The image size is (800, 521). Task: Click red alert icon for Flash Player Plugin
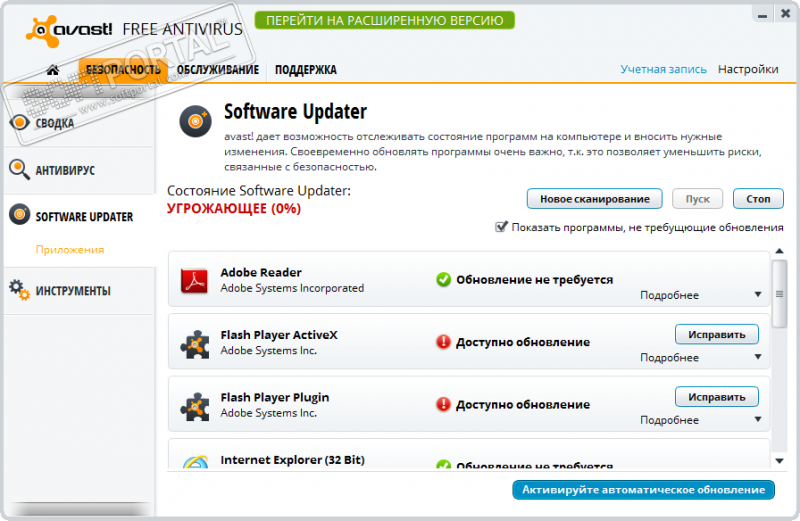443,404
